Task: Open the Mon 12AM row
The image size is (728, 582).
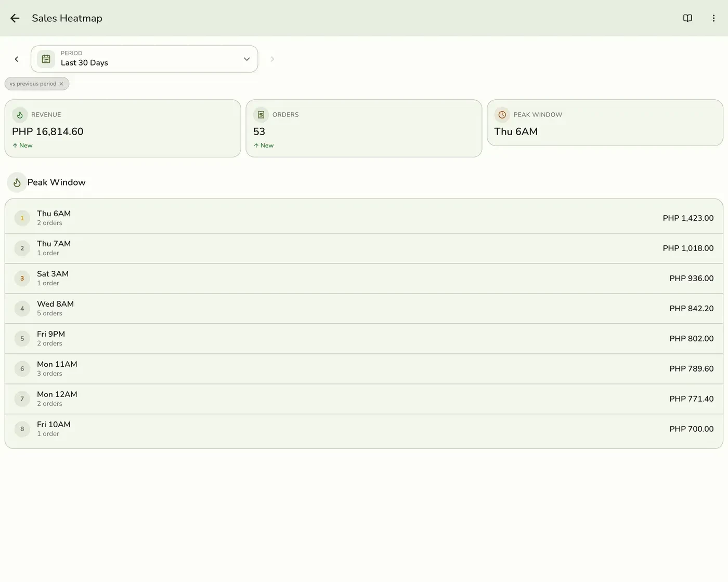Action: click(x=364, y=399)
